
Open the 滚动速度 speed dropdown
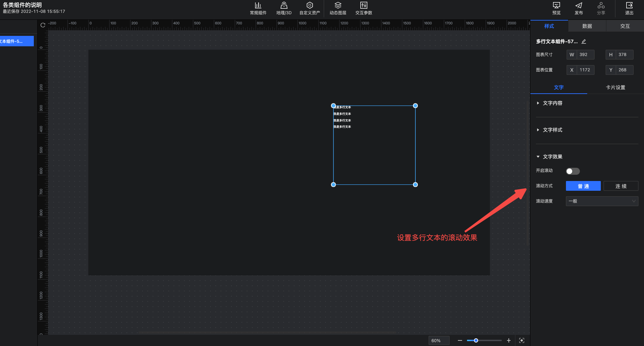(602, 201)
